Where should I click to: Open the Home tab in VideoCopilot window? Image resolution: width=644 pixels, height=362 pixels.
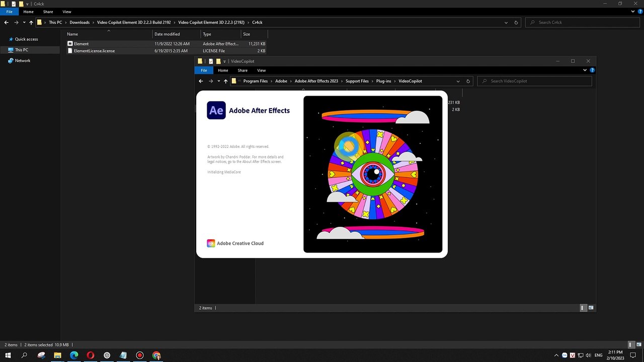pyautogui.click(x=223, y=70)
